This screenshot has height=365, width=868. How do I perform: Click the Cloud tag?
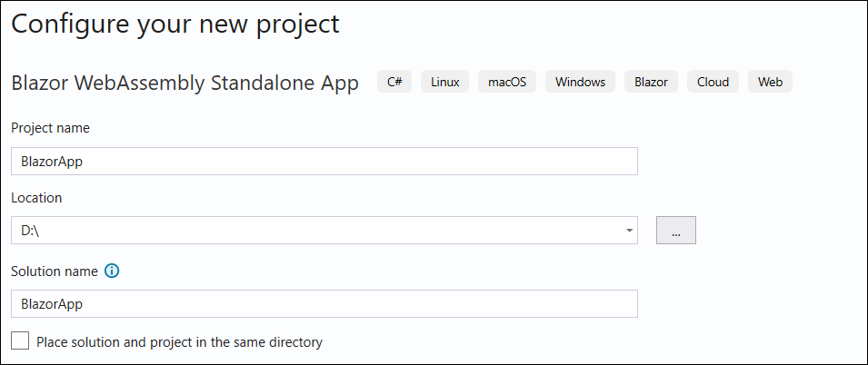coord(713,82)
